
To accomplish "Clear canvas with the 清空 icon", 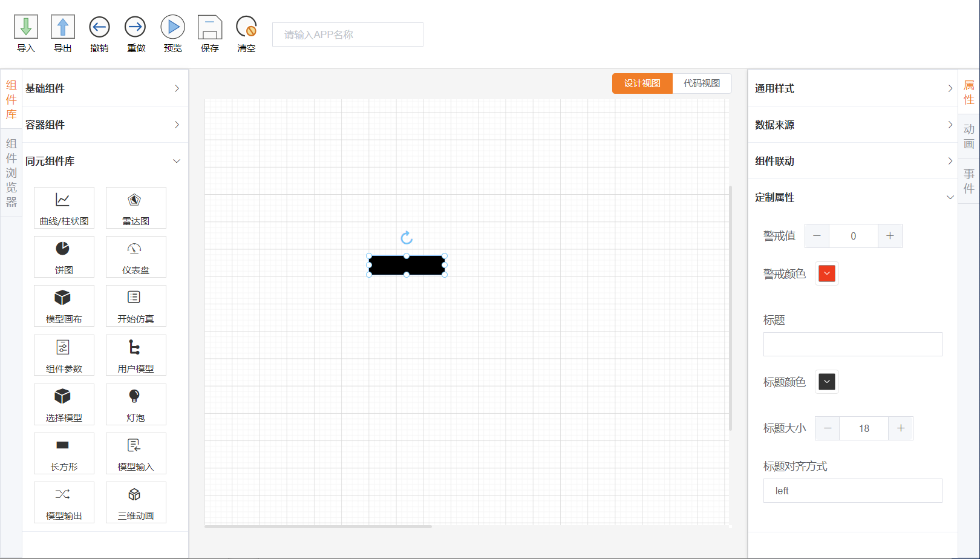I will click(246, 27).
